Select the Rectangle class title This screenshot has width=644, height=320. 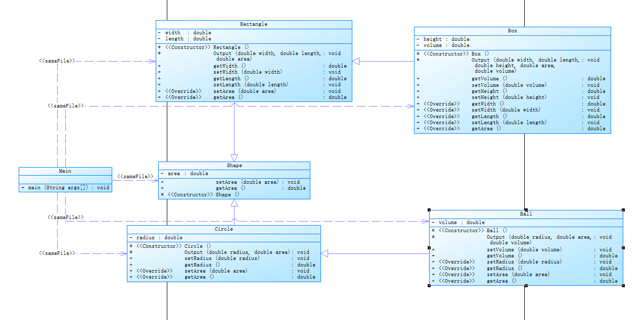254,24
